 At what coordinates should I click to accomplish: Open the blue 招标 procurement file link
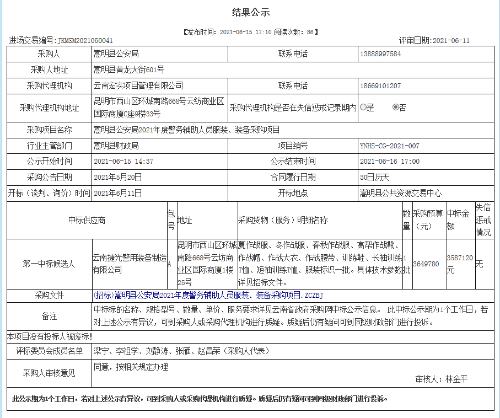coord(209,295)
